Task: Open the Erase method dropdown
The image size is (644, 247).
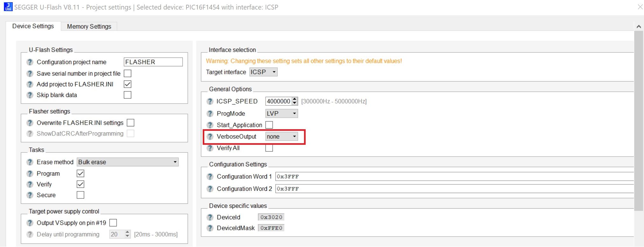Action: pyautogui.click(x=128, y=162)
